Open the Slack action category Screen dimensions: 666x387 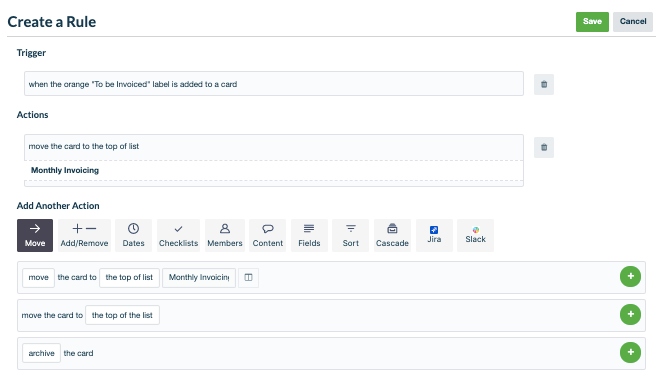coord(475,235)
